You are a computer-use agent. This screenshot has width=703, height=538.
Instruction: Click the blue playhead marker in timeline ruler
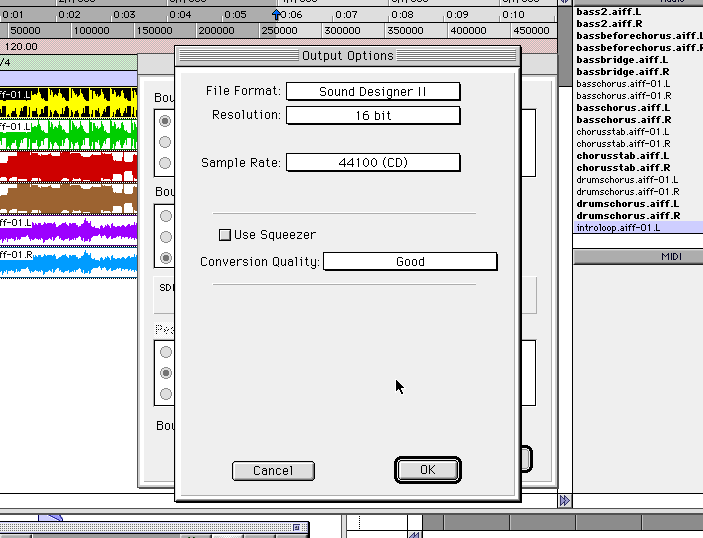277,14
